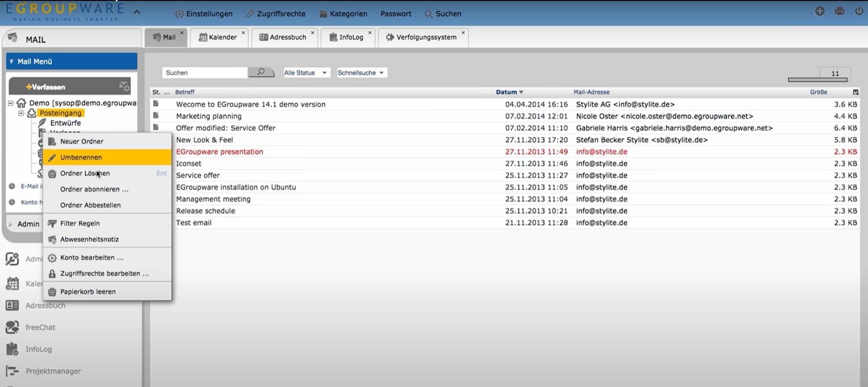
Task: Switch to the Adressbuch tab
Action: coord(283,37)
